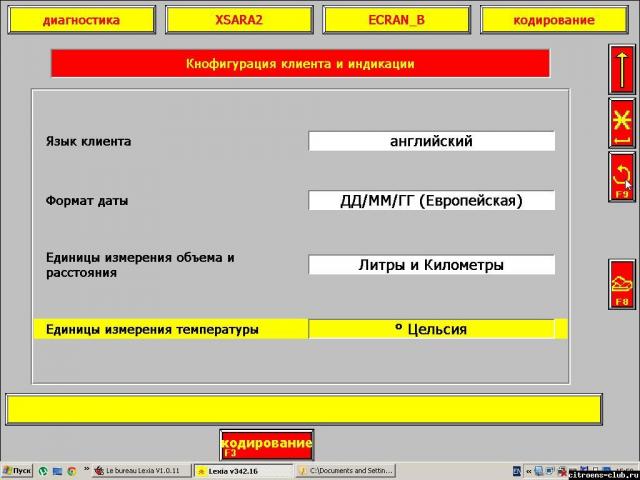Image resolution: width=640 pixels, height=480 pixels.
Task: Open the диагностика header tab
Action: (82, 20)
